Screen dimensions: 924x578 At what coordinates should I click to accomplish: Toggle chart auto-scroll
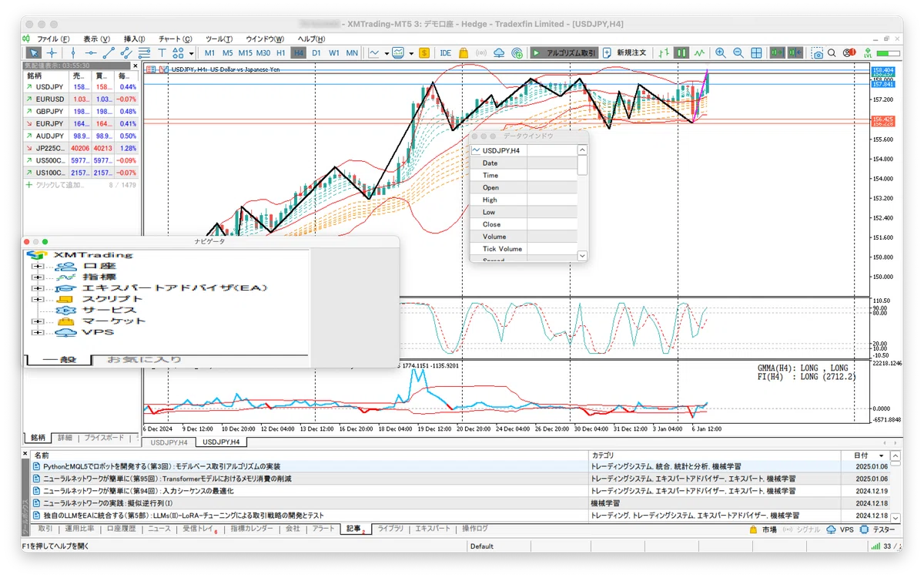pos(778,53)
